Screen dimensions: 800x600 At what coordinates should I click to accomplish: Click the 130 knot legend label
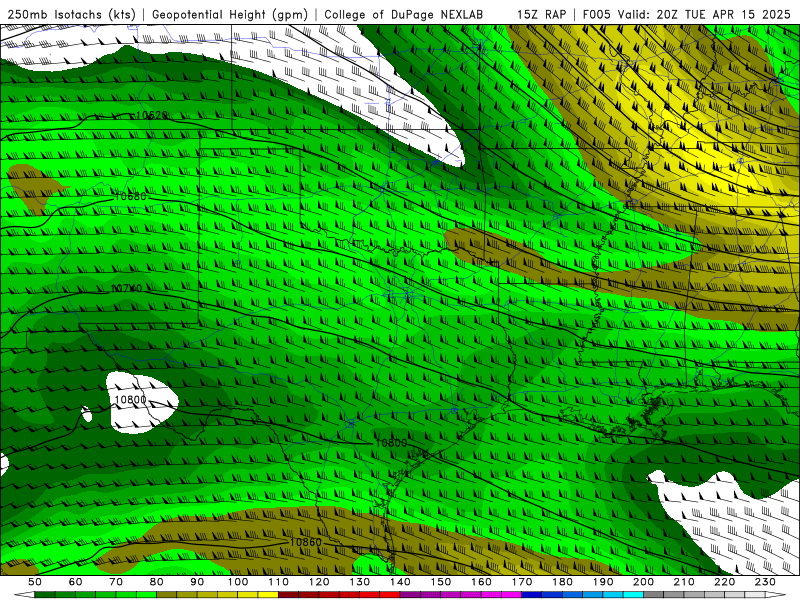pyautogui.click(x=360, y=582)
